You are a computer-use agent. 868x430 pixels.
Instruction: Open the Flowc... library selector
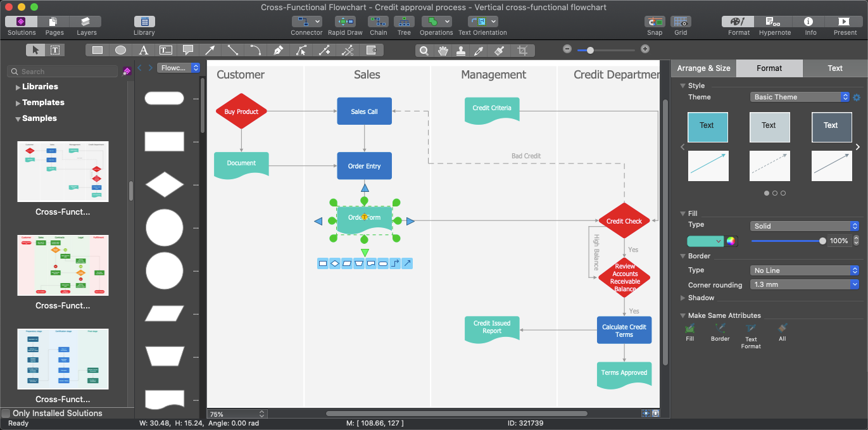point(179,68)
